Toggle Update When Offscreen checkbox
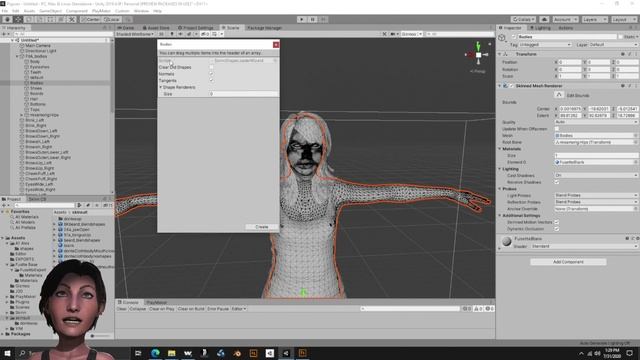 [557, 129]
